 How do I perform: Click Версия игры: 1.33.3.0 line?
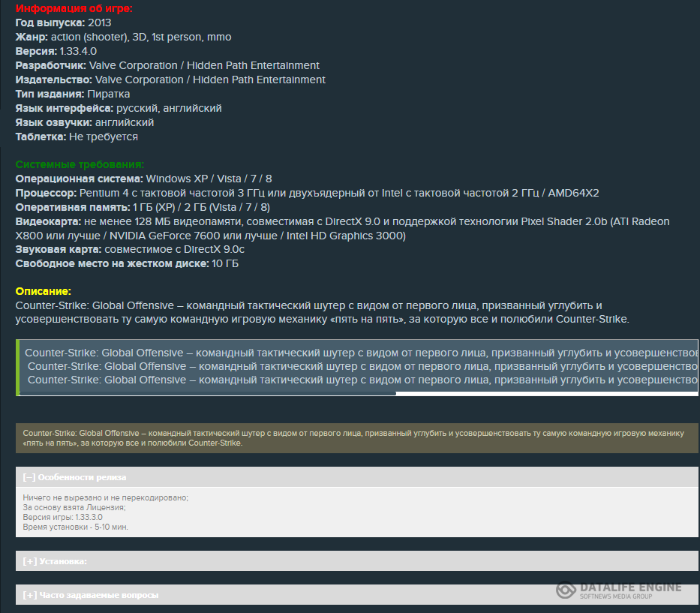point(62,518)
